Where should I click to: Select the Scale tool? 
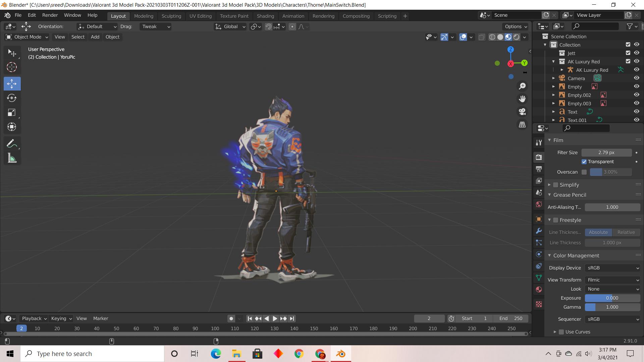tap(12, 113)
